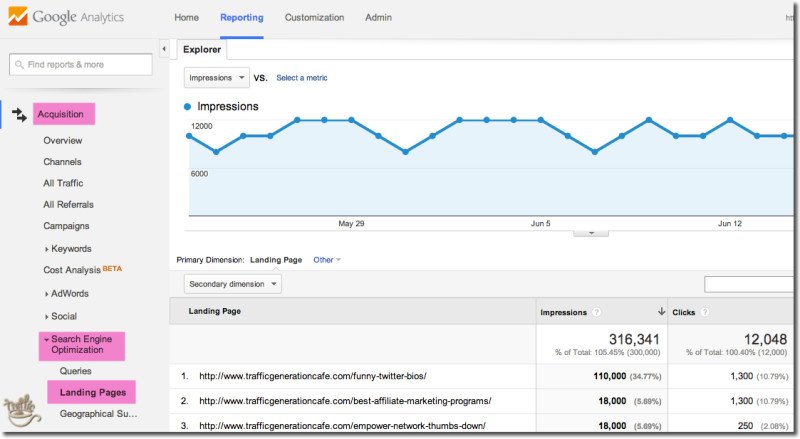The image size is (800, 439).
Task: Click the Find reports & more search field
Action: tap(81, 65)
